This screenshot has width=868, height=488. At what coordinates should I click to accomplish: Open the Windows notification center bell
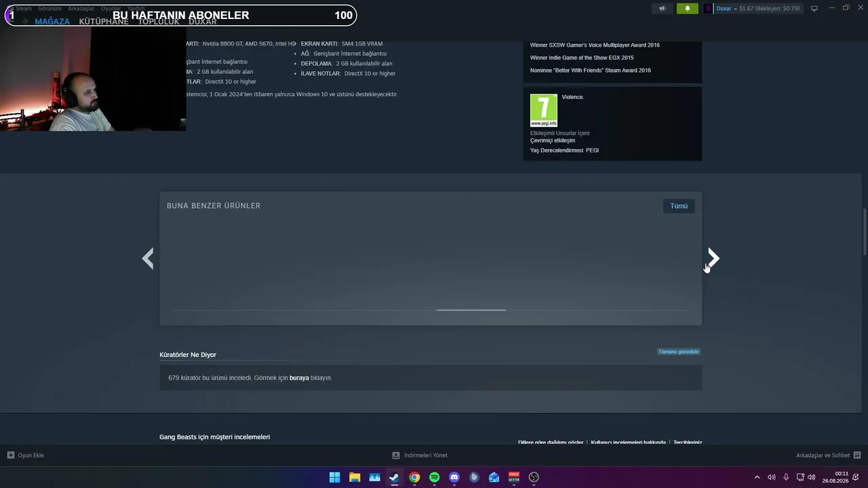[x=856, y=477]
